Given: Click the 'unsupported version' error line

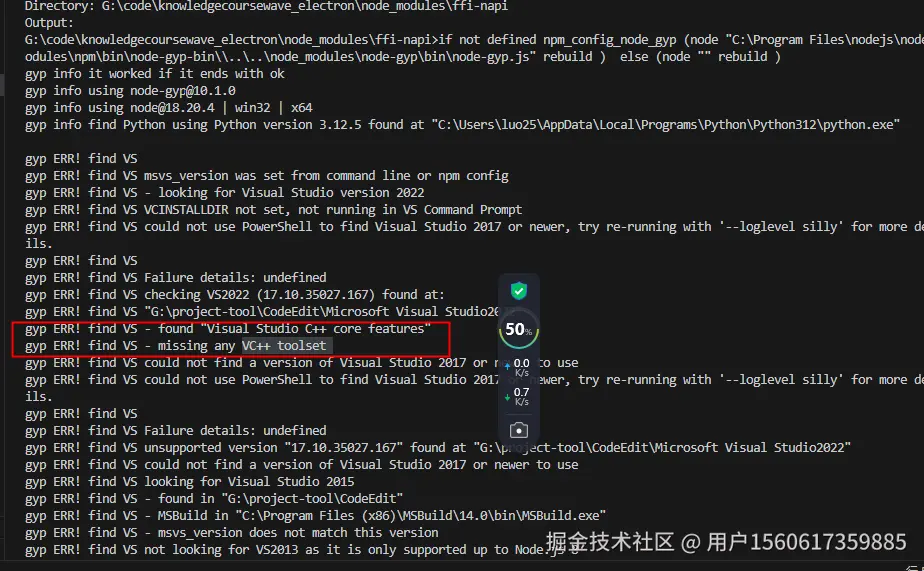Looking at the screenshot, I should 438,447.
